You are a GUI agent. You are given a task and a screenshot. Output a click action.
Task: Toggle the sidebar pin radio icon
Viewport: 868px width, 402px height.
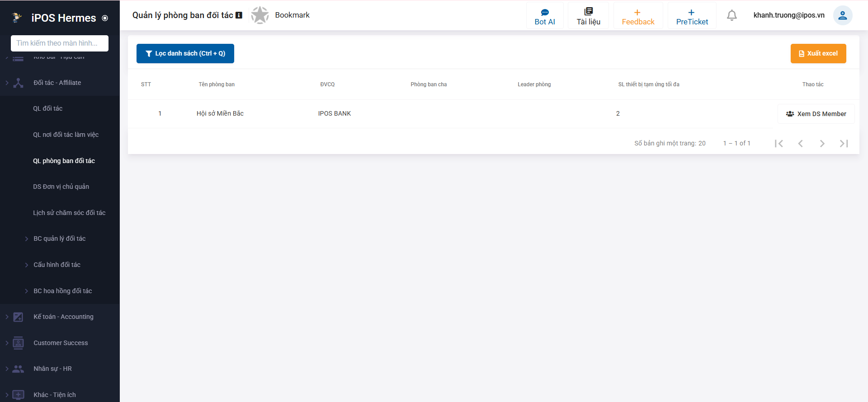click(105, 18)
